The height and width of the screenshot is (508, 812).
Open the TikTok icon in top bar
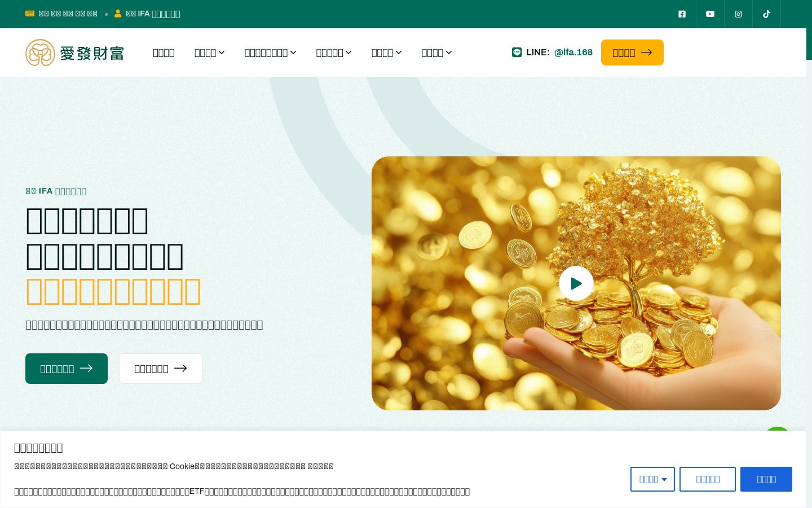[766, 14]
